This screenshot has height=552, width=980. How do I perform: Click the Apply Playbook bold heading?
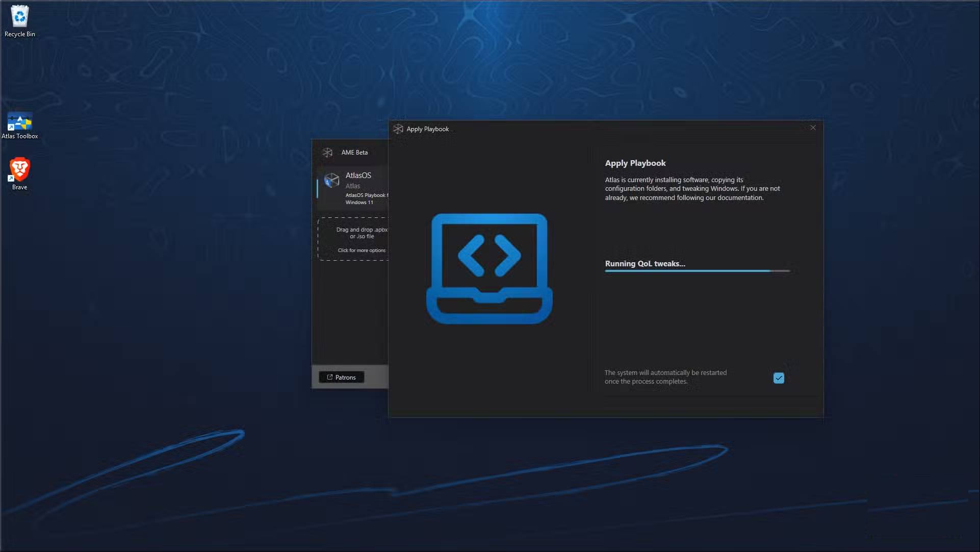(x=635, y=163)
